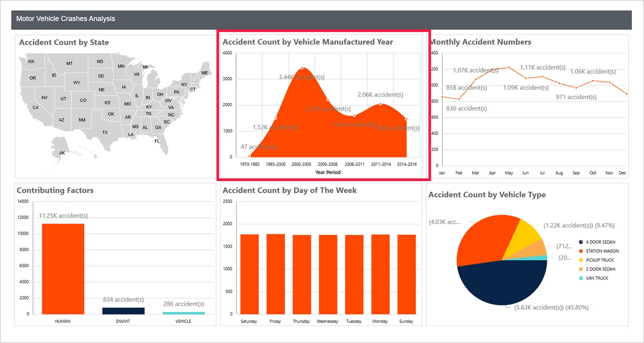Click the "11.25K accident(s)" bar label

click(x=63, y=215)
